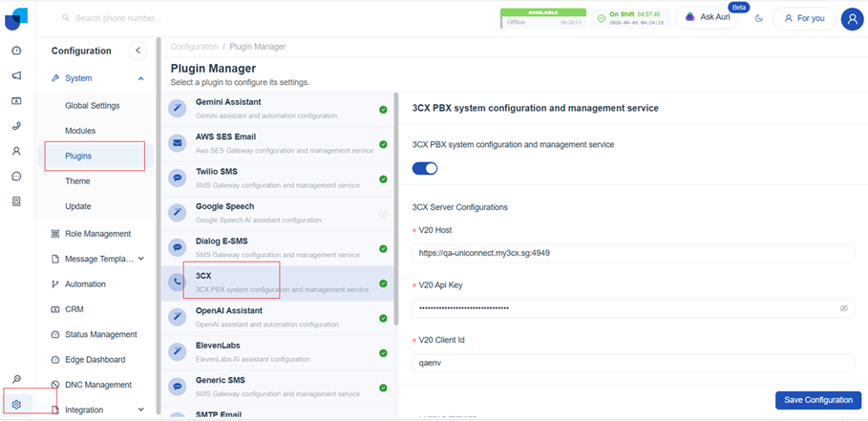Screen dimensions: 868x421
Task: Open Global Settings menu item
Action: pyautogui.click(x=93, y=105)
